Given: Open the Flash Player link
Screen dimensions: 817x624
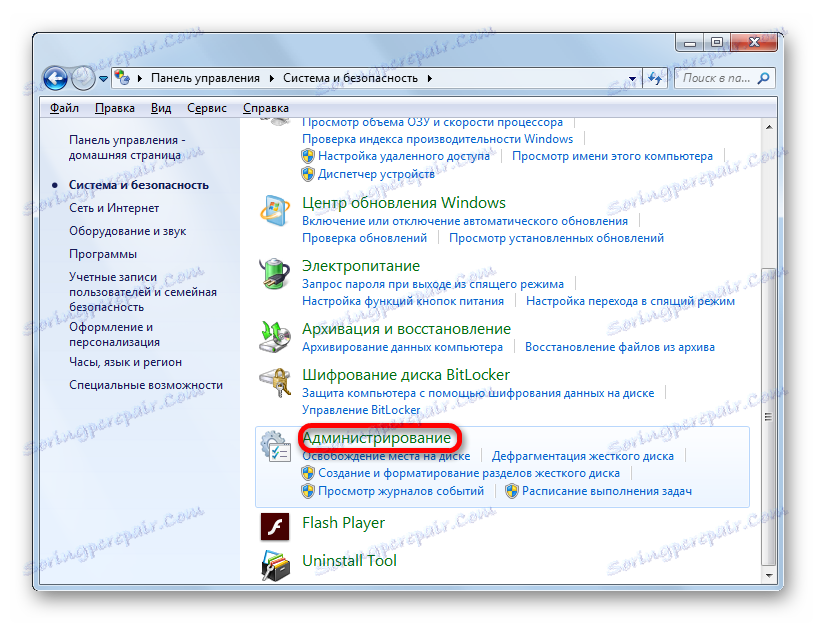Looking at the screenshot, I should click(x=343, y=522).
